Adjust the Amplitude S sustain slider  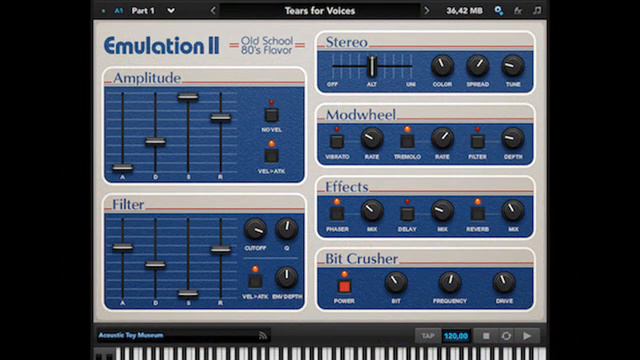tap(188, 97)
